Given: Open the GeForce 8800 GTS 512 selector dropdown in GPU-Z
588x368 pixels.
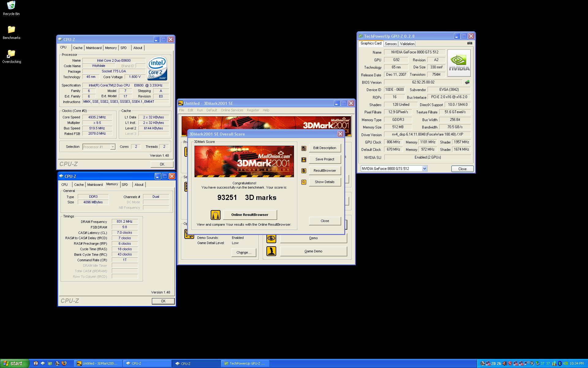Looking at the screenshot, I should click(424, 169).
